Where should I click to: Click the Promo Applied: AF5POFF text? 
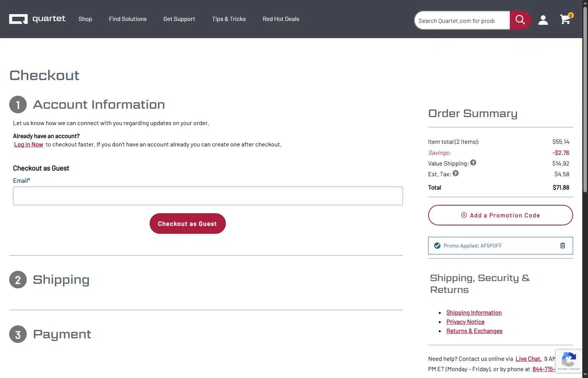(x=473, y=246)
